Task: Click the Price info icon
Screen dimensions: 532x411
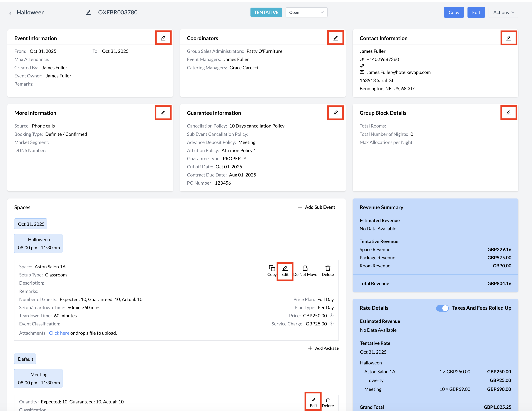Action: [331, 315]
